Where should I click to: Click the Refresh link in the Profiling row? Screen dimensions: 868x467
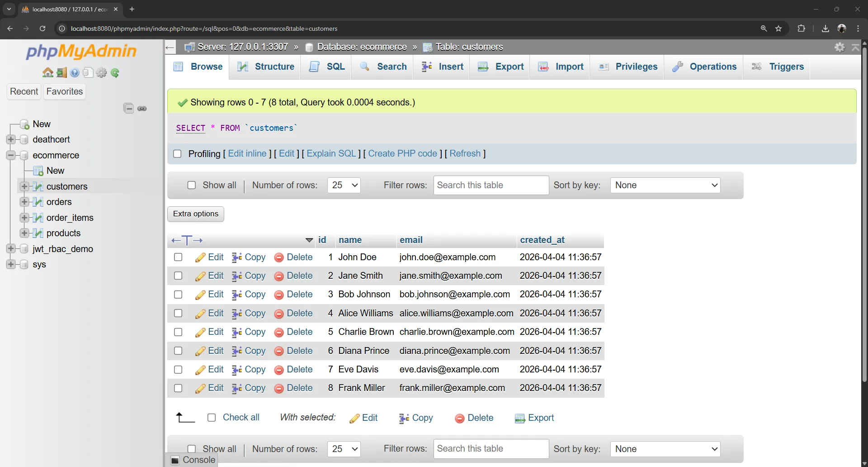click(x=466, y=154)
